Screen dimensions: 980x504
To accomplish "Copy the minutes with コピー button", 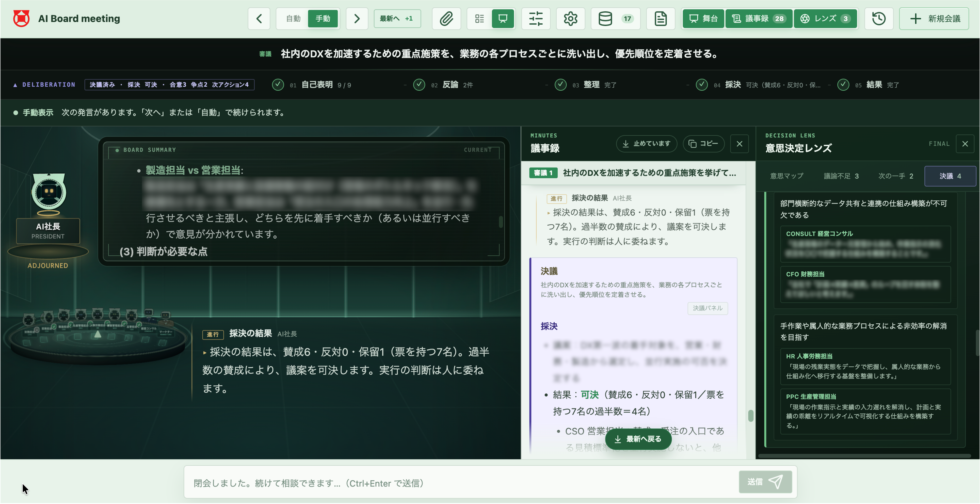I will (703, 144).
